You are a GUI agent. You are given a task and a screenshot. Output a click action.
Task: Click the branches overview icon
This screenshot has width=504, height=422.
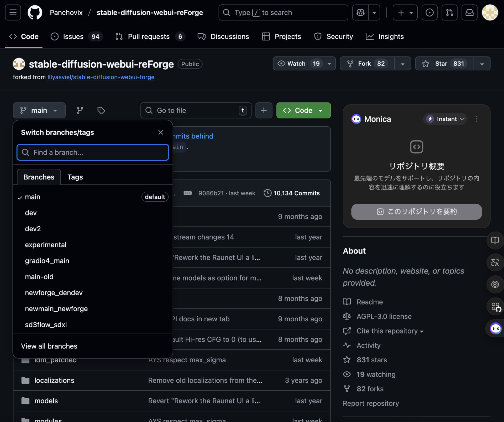[x=80, y=110]
